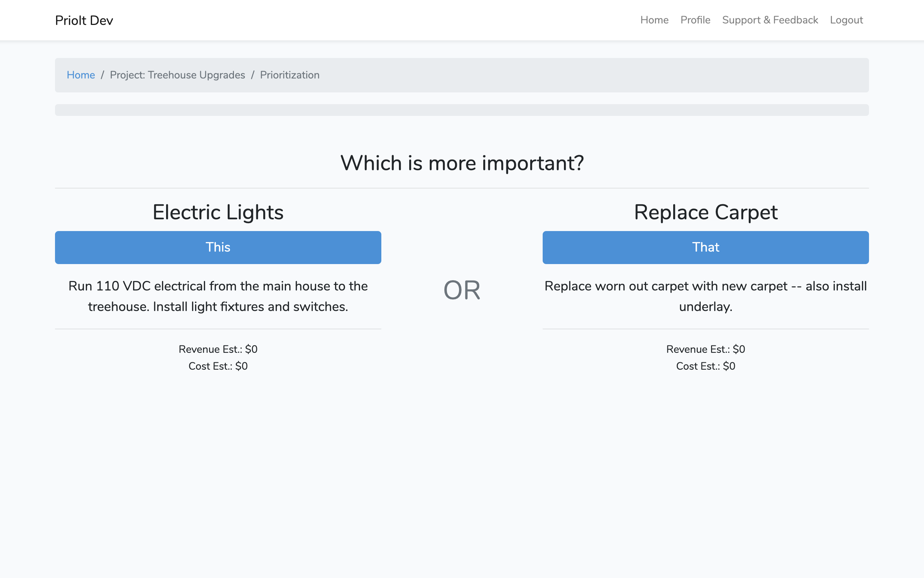
Task: Open the Home nav menu item
Action: (x=654, y=20)
